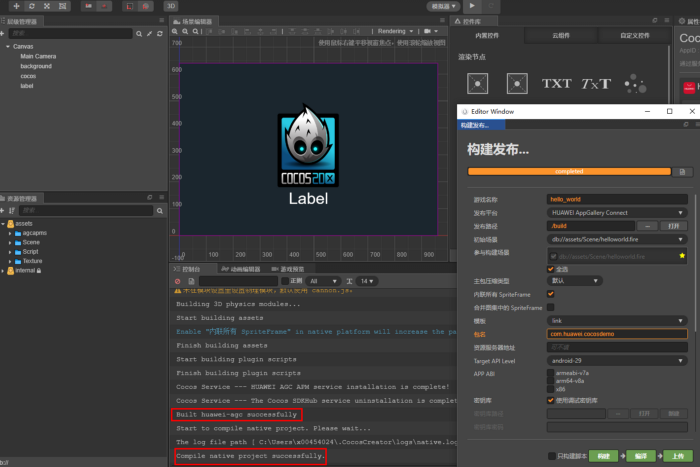
Task: Refresh the node hierarchy panel
Action: (x=160, y=33)
